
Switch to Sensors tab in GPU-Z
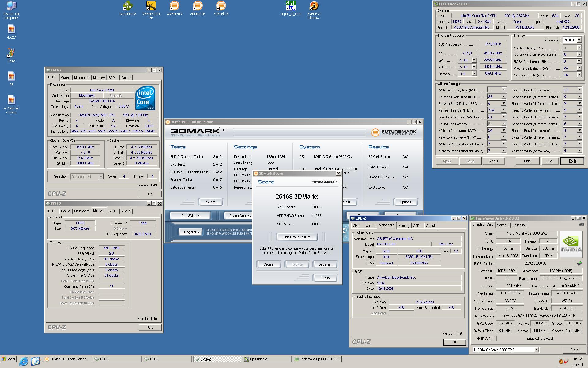click(503, 225)
